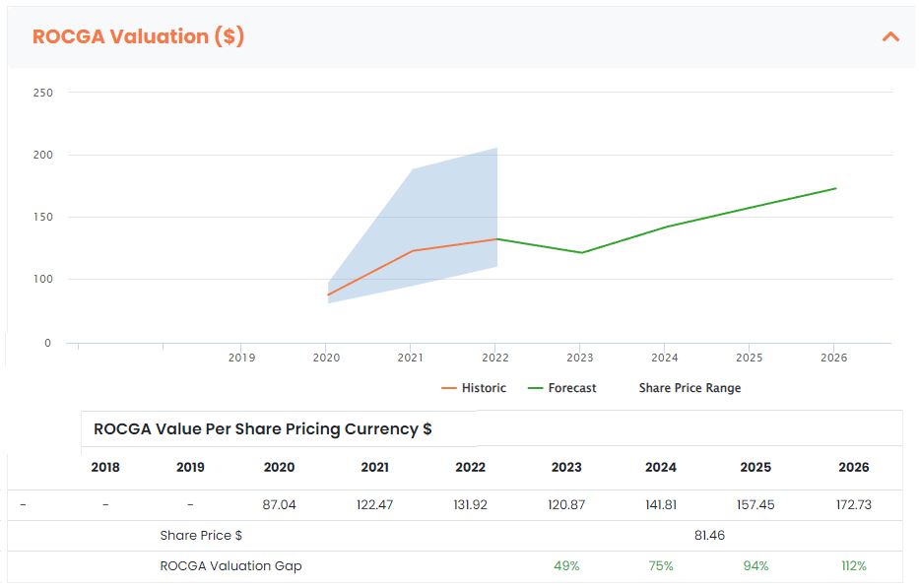
Task: Select the 2023 column header in table
Action: click(x=566, y=467)
